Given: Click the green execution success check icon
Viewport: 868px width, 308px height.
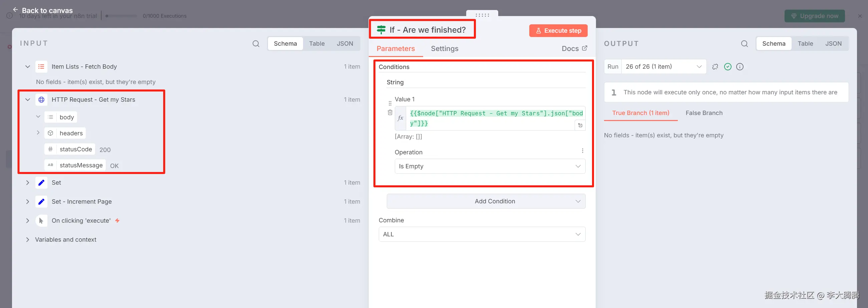Looking at the screenshot, I should (x=728, y=67).
